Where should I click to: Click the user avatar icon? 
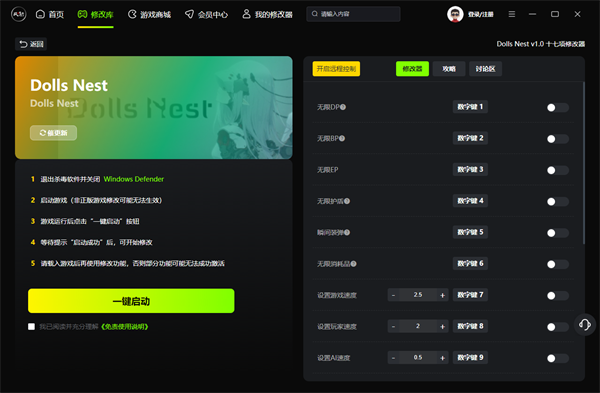point(455,15)
